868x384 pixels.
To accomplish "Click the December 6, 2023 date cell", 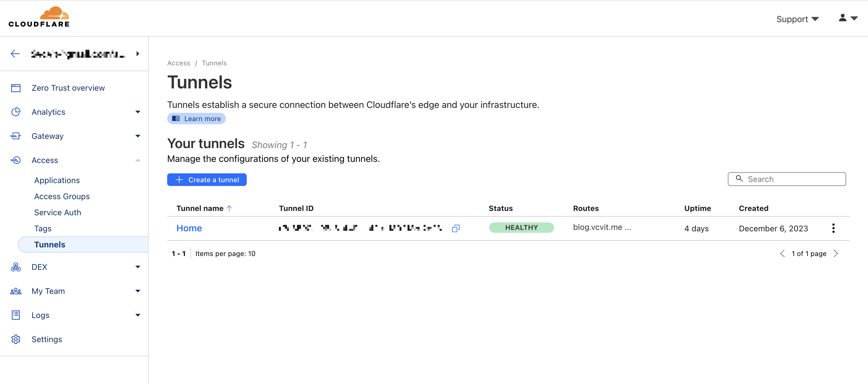I will point(773,229).
